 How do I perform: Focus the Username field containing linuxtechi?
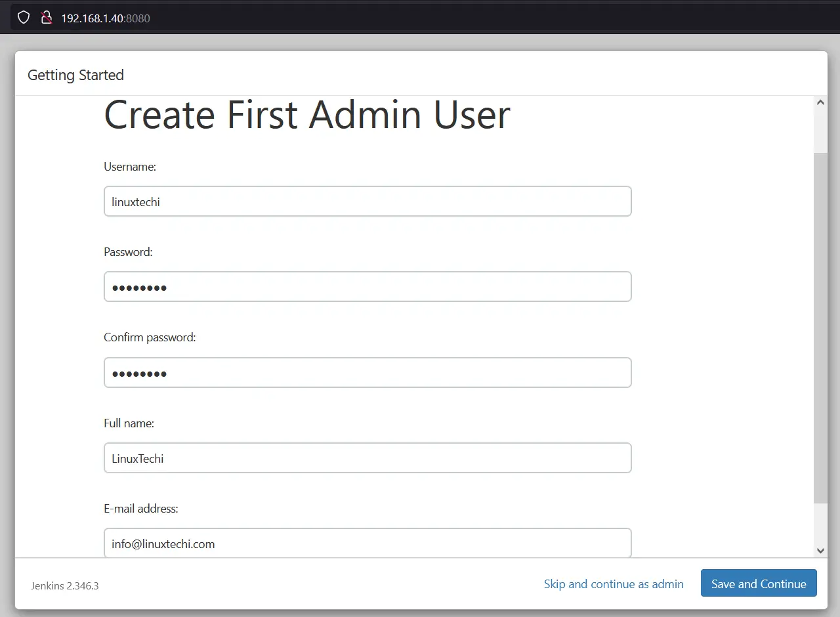(367, 202)
